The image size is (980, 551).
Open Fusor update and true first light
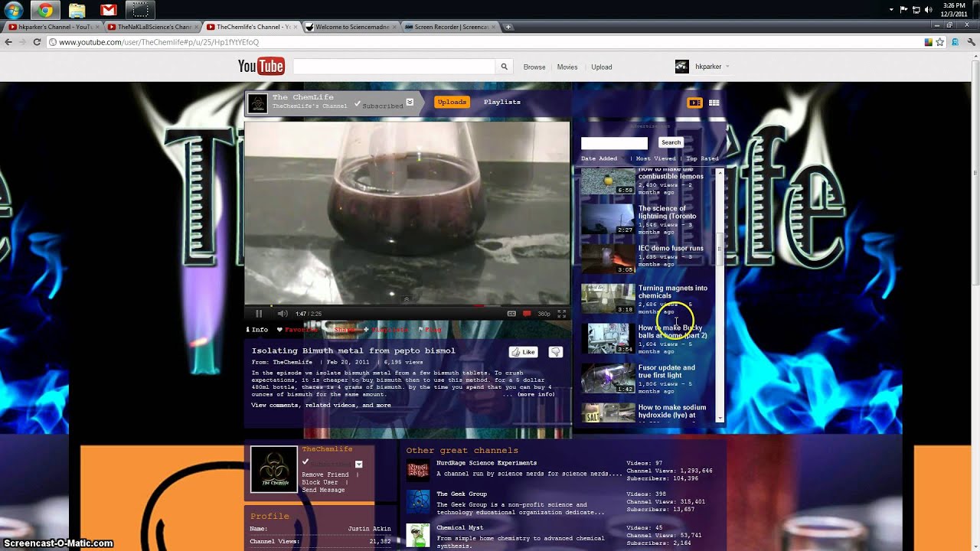[x=667, y=371]
